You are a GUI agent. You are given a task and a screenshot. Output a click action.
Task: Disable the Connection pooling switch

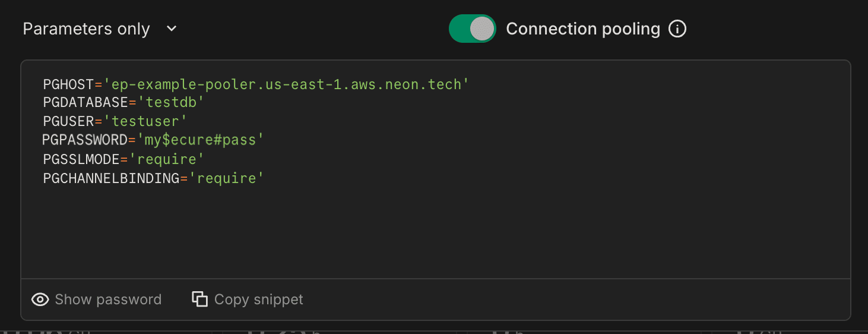(x=472, y=29)
